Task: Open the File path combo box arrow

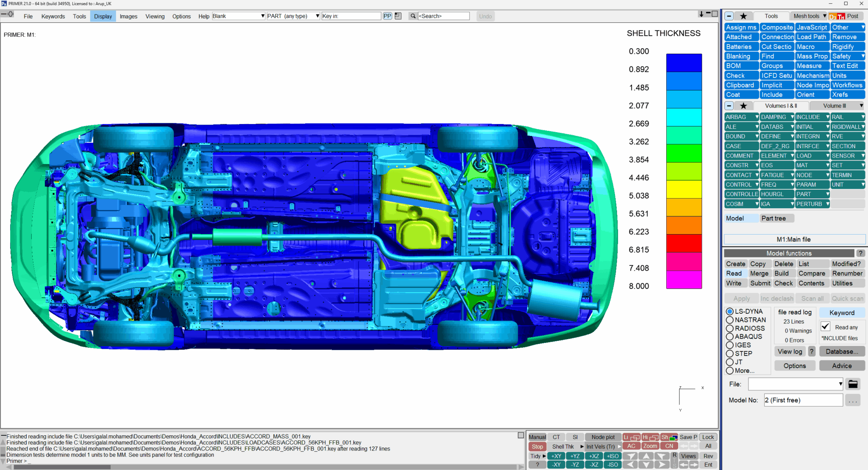Action: click(840, 384)
